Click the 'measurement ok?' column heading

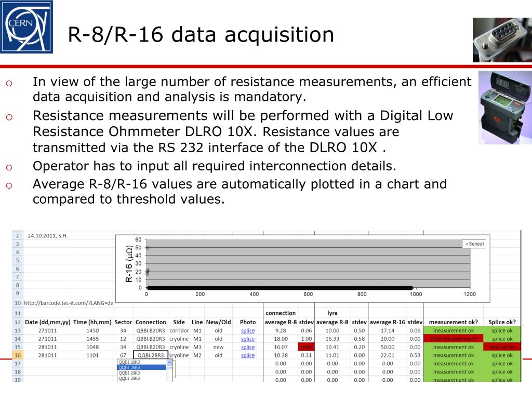453,322
